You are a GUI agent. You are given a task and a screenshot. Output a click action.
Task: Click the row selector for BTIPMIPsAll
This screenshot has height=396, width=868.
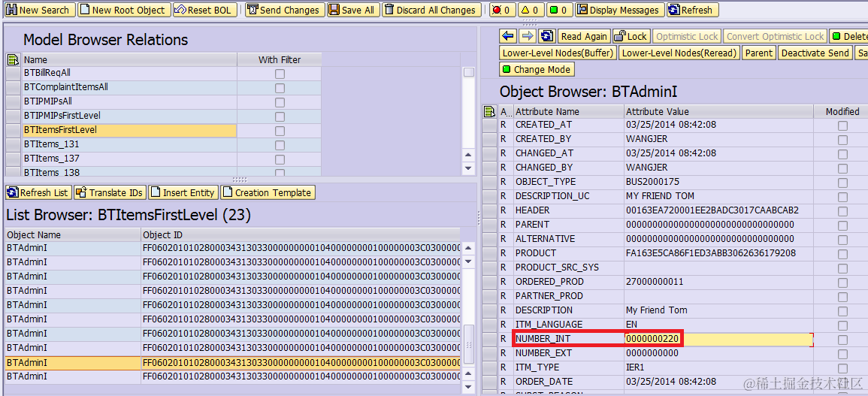14,102
